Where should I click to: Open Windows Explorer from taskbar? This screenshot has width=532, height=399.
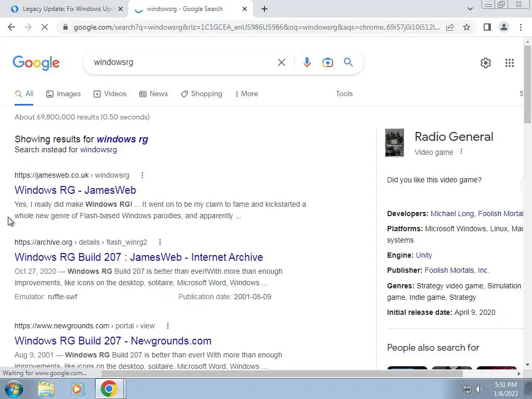coord(46,389)
